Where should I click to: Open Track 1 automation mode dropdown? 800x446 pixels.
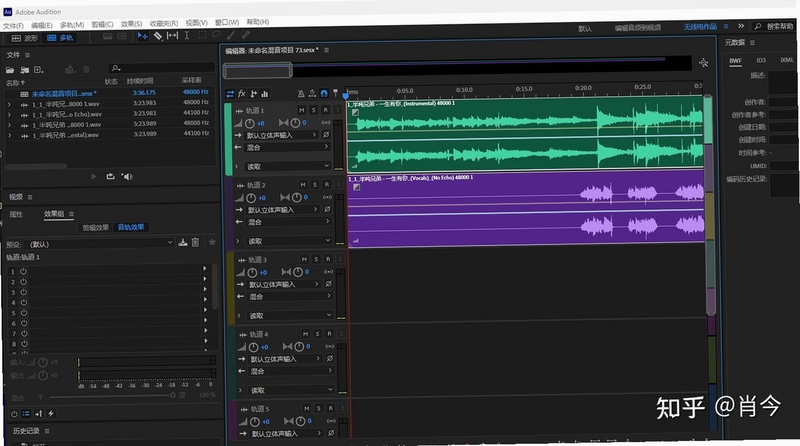pos(288,166)
